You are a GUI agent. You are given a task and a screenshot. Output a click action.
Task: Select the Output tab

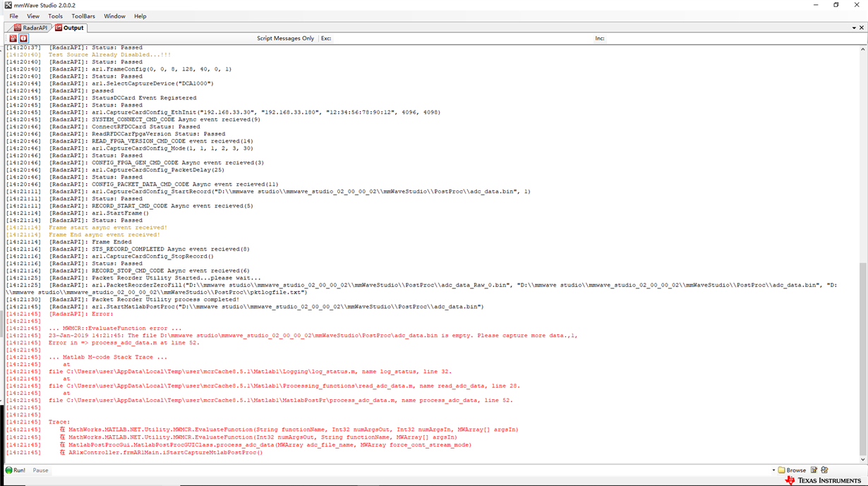(69, 28)
